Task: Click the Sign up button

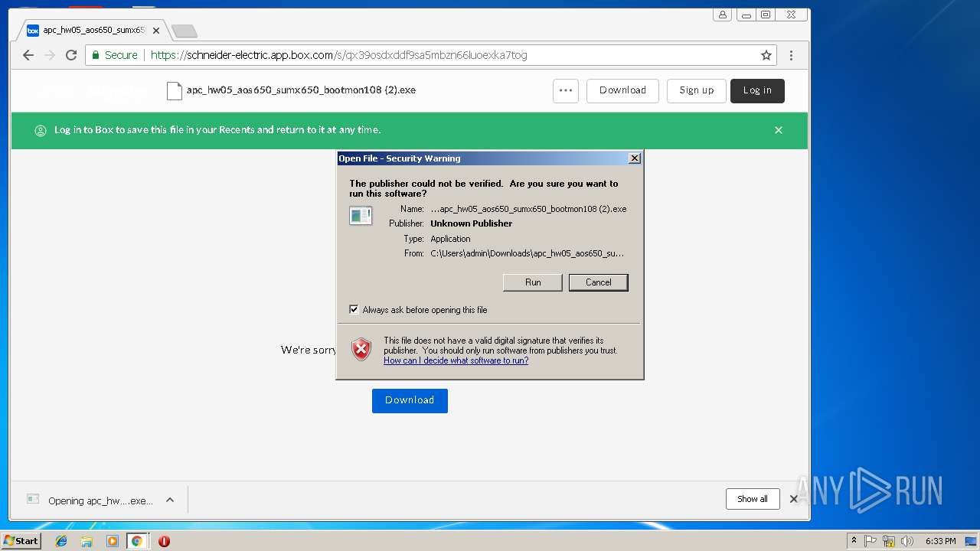Action: (697, 90)
